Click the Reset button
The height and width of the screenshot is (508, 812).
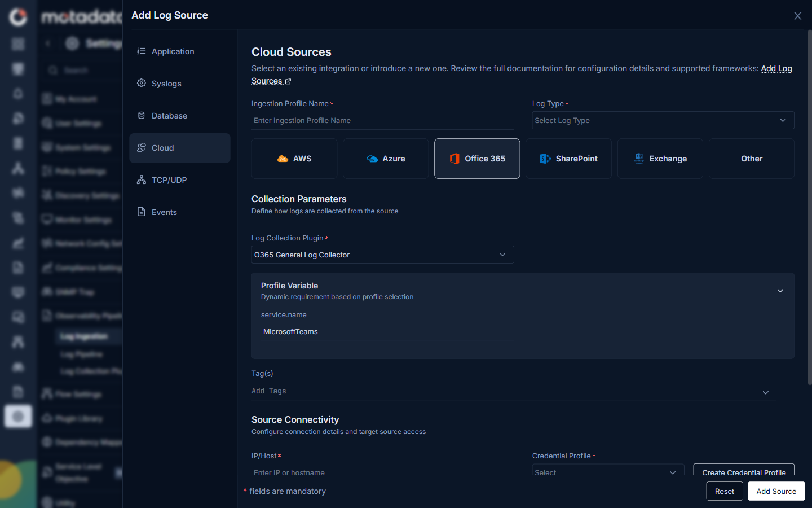pyautogui.click(x=725, y=491)
